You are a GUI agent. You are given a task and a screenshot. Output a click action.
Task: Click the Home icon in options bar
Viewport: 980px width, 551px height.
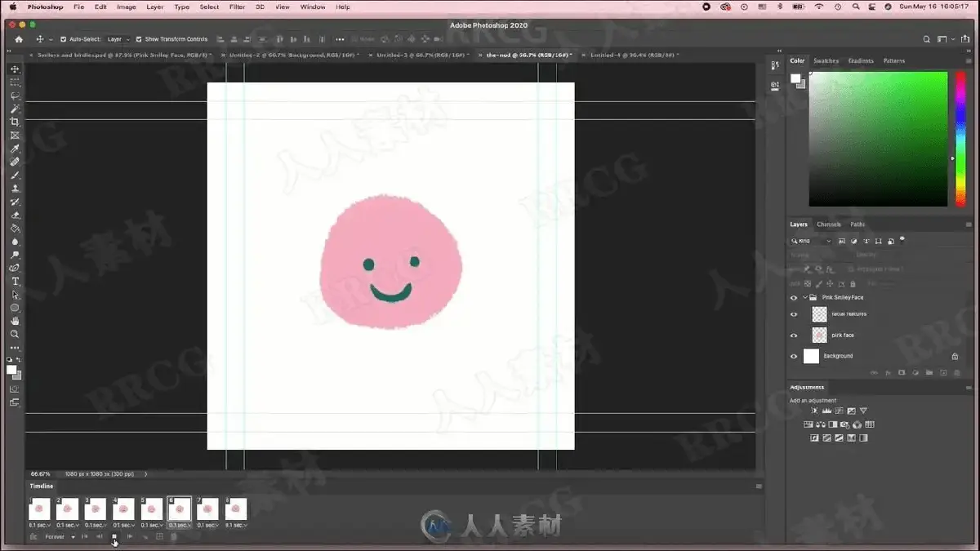tap(19, 39)
